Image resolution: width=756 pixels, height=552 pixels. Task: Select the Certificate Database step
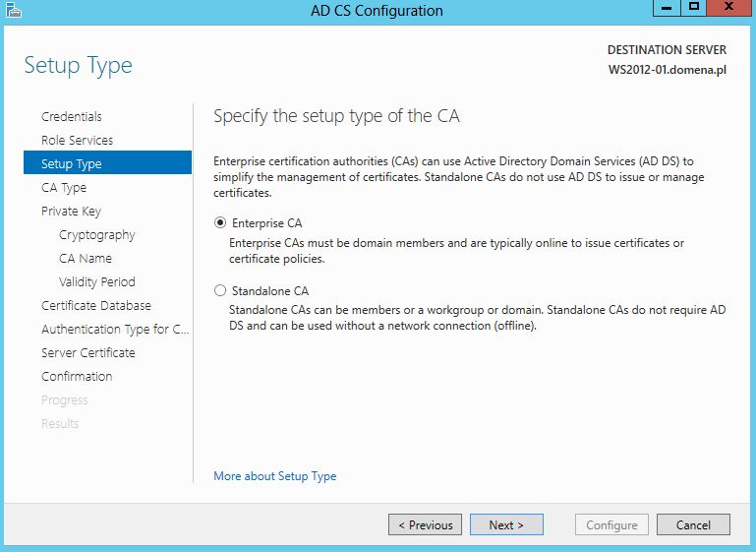[x=96, y=305]
